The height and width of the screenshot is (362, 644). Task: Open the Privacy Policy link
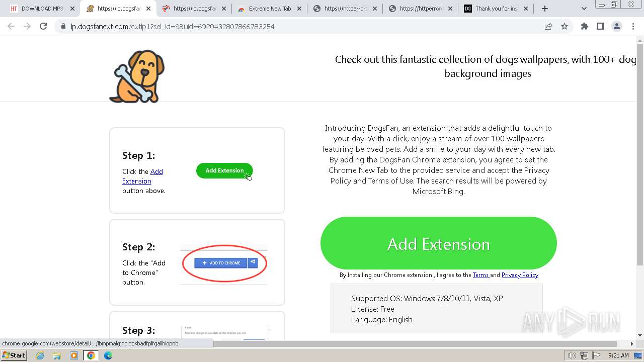coord(520,275)
